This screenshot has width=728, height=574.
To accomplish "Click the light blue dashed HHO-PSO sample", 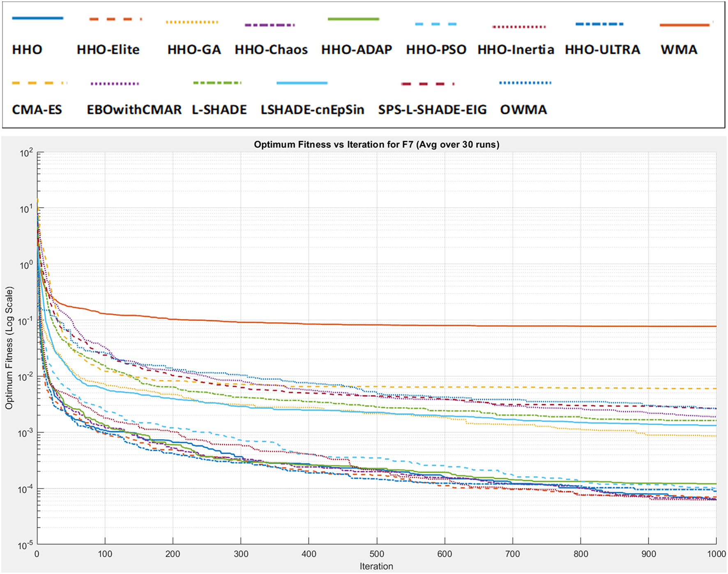I will click(x=435, y=24).
